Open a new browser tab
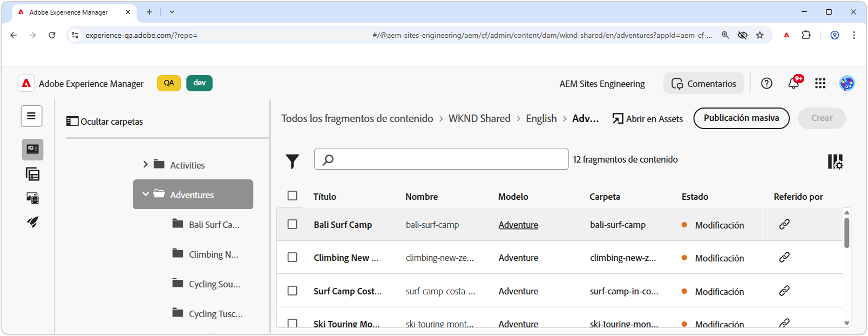Viewport: 868px width, 336px height. pyautogui.click(x=149, y=12)
